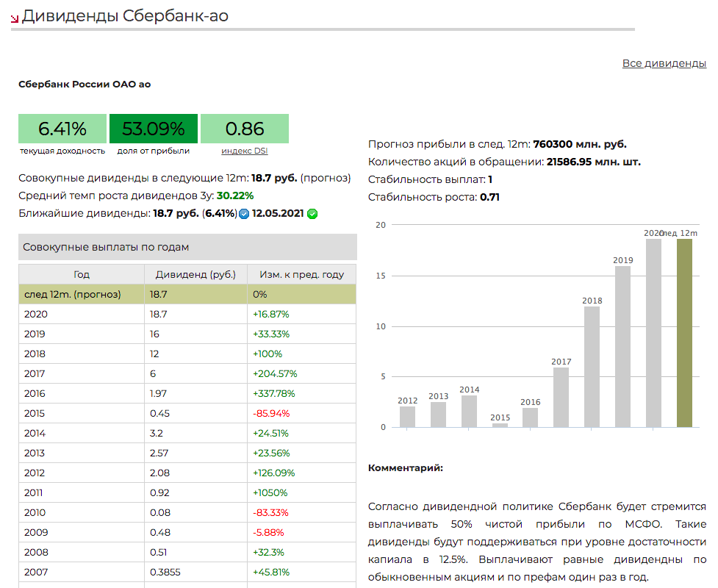718x588 pixels.
Task: Click the +23.56% change value
Action: click(x=271, y=453)
